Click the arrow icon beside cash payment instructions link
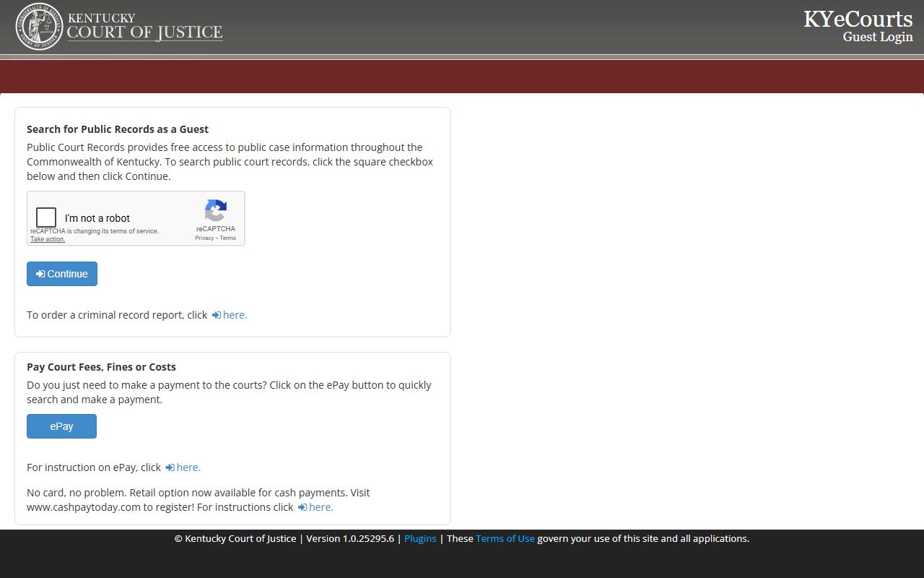This screenshot has height=578, width=924. [x=302, y=507]
